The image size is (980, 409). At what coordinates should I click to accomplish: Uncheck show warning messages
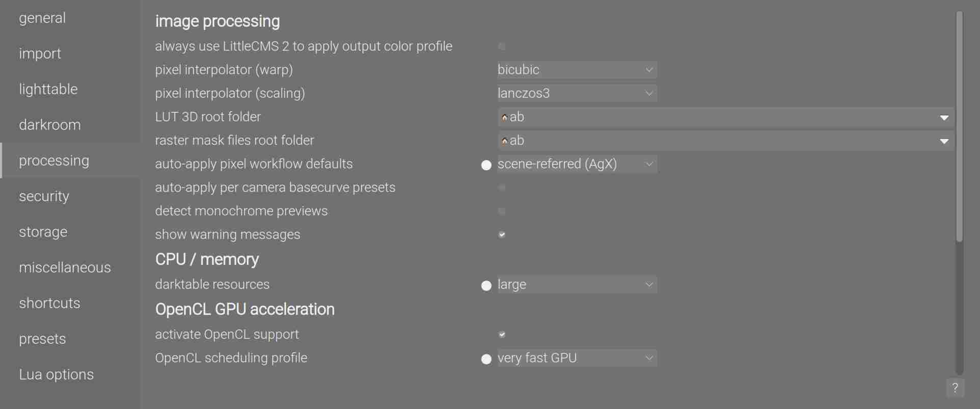[x=502, y=235]
